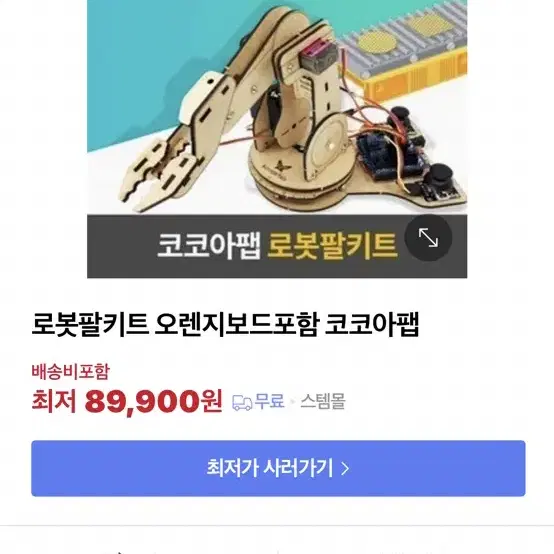Click the delivery truck icon
The image size is (554, 554).
(242, 402)
